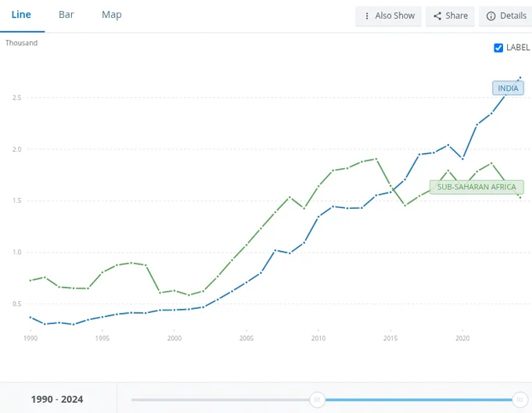Click the SUB-SAHARAN AFRICA series label
The height and width of the screenshot is (413, 532).
pos(476,187)
